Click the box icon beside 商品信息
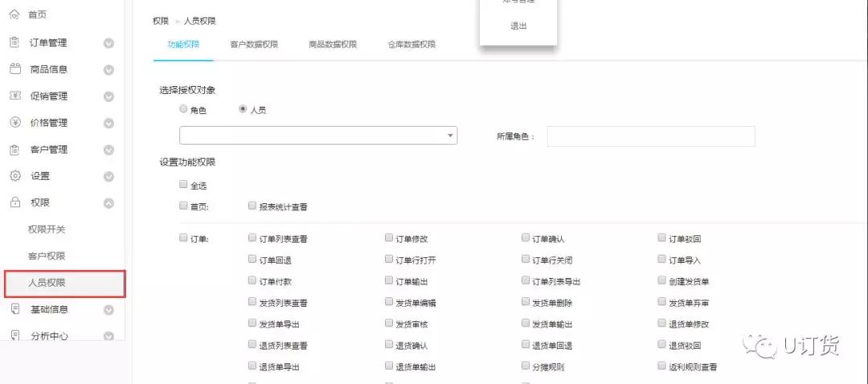Screen dimensions: 868x384 (x=15, y=69)
